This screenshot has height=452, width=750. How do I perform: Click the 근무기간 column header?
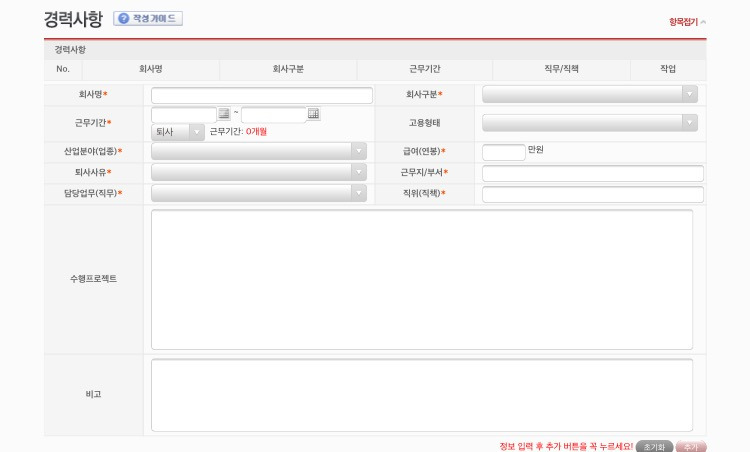[425, 69]
